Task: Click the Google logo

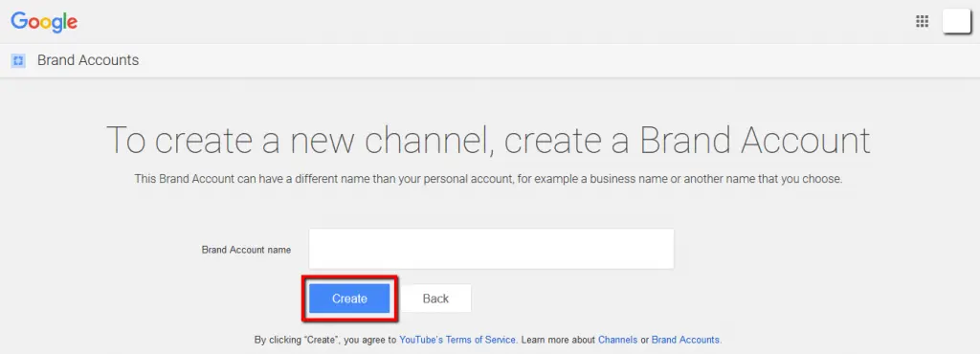Action: pos(44,22)
